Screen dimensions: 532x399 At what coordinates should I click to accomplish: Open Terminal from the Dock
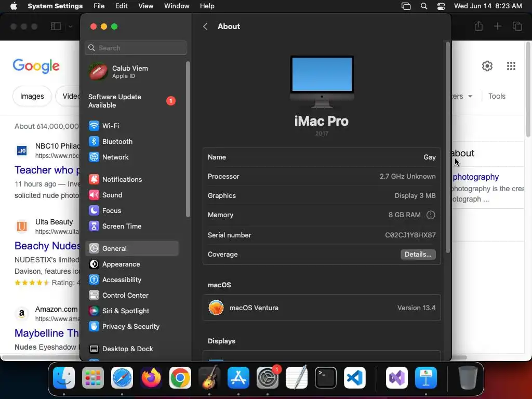[x=326, y=378]
